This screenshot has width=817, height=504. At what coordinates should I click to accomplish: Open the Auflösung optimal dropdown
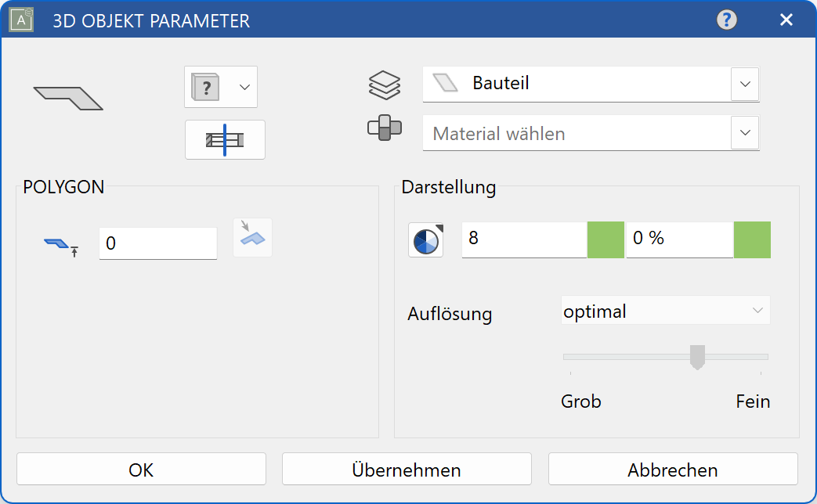click(x=665, y=311)
